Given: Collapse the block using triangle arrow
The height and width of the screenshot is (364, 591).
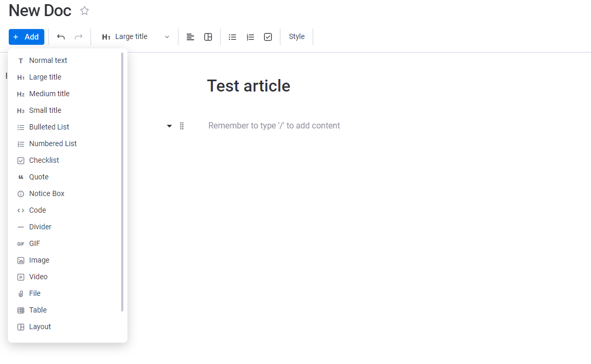Looking at the screenshot, I should click(x=169, y=126).
